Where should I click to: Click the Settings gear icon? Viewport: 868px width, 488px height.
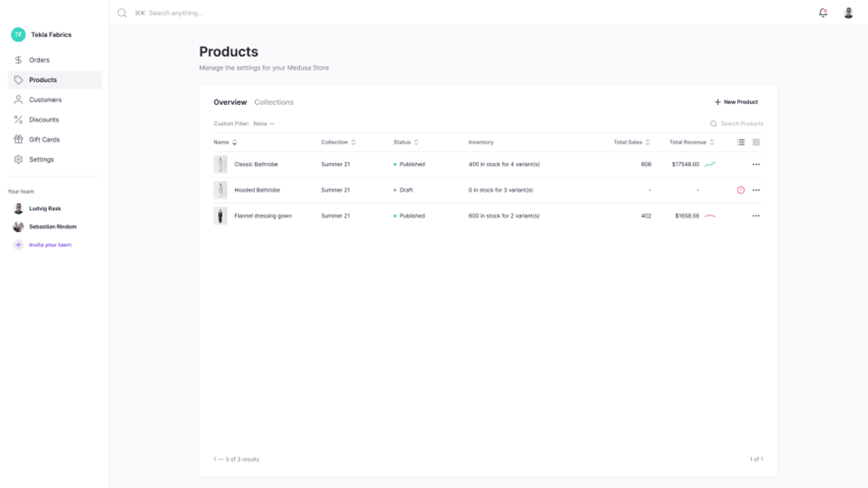pos(18,159)
